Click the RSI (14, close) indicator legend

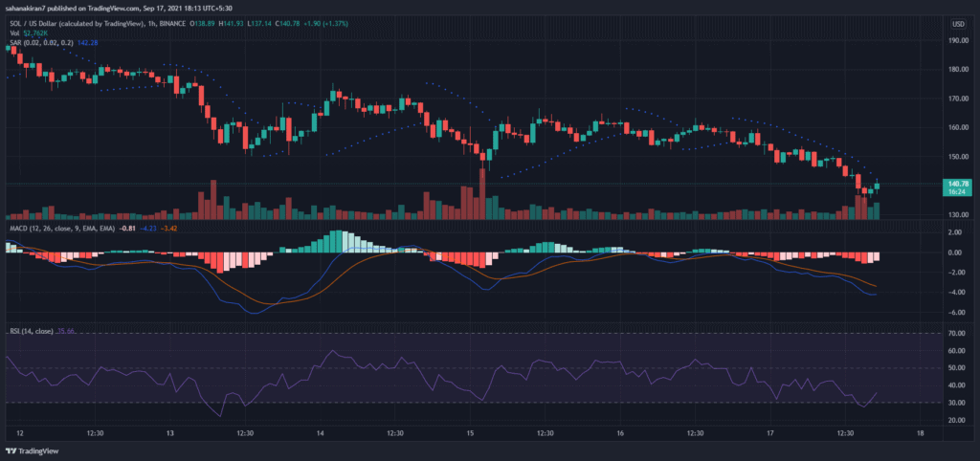coord(32,331)
